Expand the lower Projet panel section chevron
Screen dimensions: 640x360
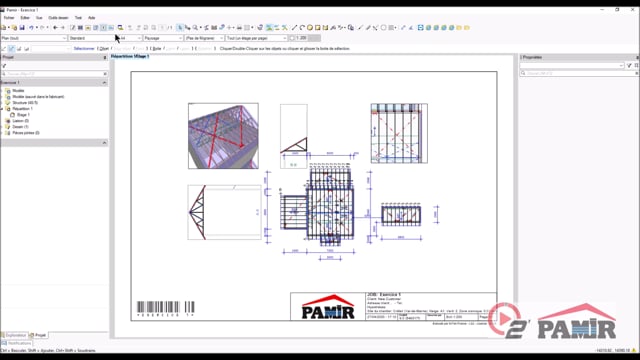(x=104, y=142)
